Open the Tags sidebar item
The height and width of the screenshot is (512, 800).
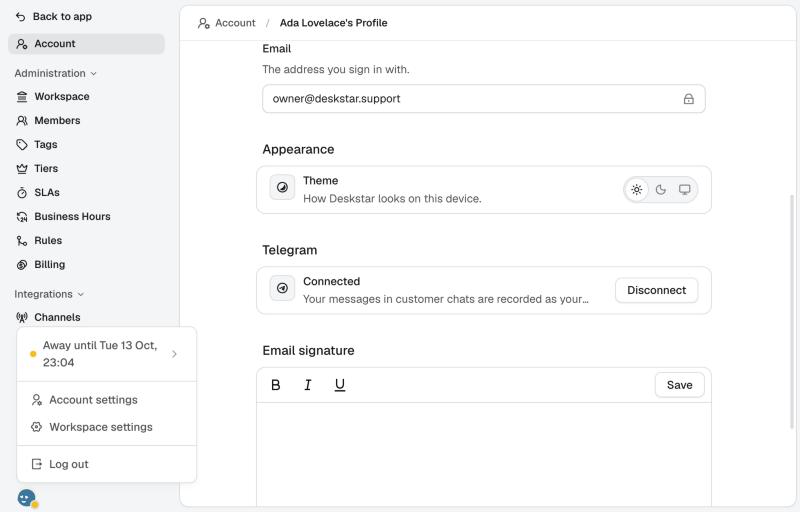click(x=86, y=144)
